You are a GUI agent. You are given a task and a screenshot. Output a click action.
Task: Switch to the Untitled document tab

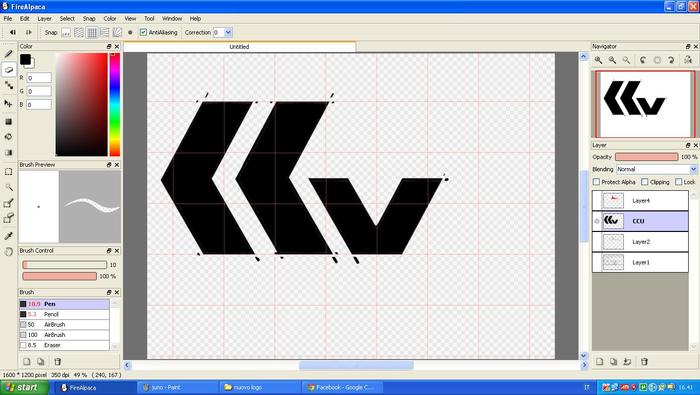tap(239, 47)
